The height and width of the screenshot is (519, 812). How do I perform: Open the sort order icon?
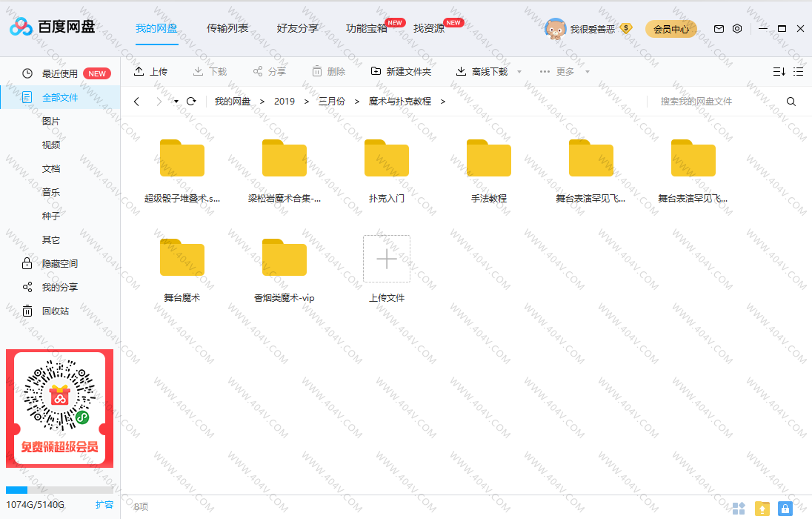point(779,72)
